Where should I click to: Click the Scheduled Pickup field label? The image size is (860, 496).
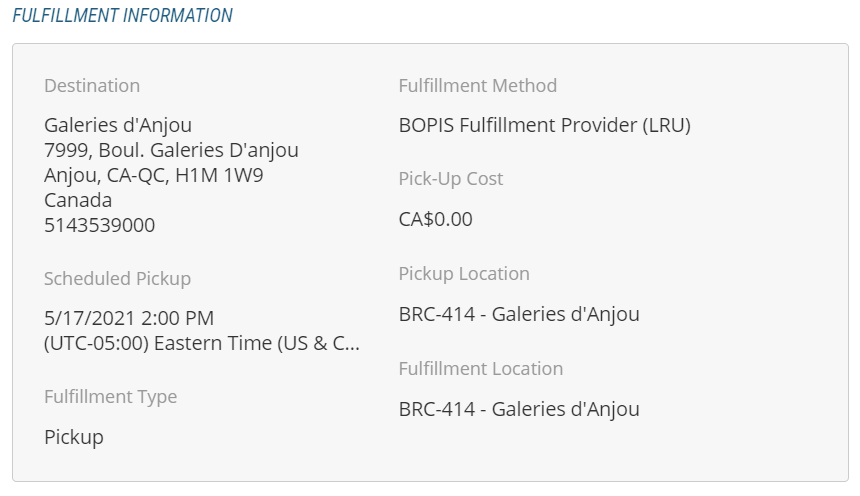click(117, 279)
